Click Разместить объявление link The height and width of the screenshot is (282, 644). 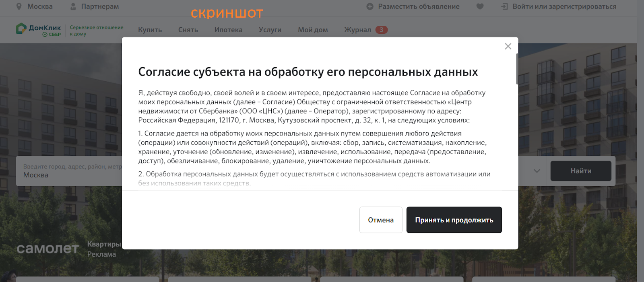click(x=419, y=6)
